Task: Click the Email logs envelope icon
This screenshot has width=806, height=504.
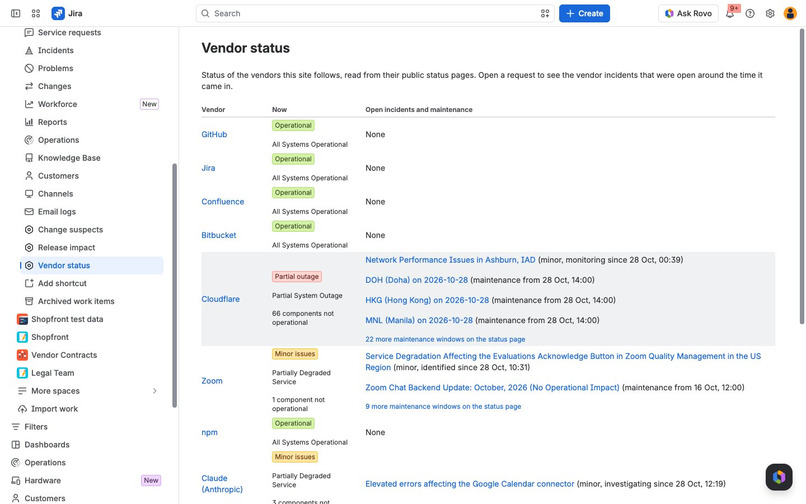Action: click(x=29, y=212)
